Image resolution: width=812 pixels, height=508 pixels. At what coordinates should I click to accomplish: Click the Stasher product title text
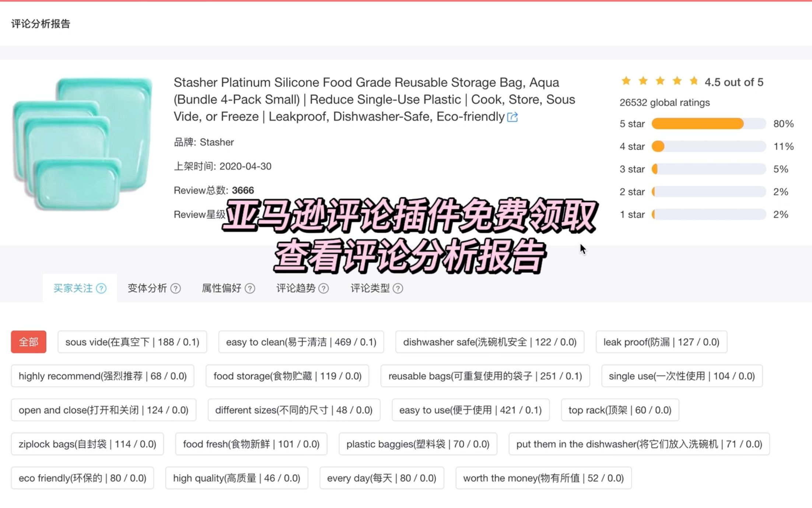pyautogui.click(x=374, y=99)
